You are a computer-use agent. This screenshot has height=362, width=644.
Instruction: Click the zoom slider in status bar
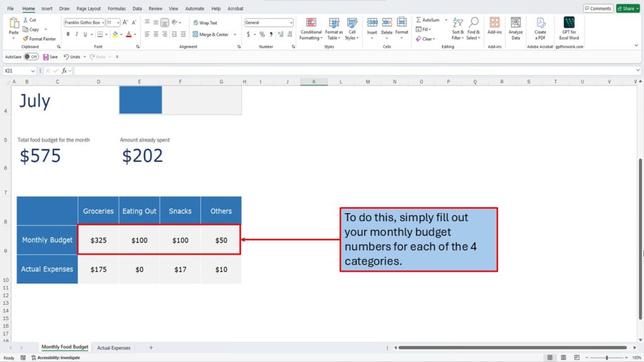pos(606,358)
